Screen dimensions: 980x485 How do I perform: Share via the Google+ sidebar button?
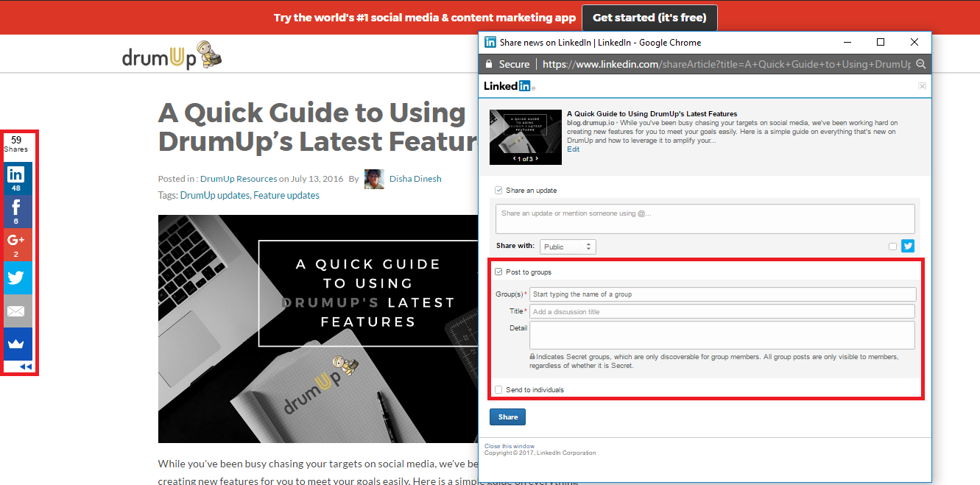16,245
